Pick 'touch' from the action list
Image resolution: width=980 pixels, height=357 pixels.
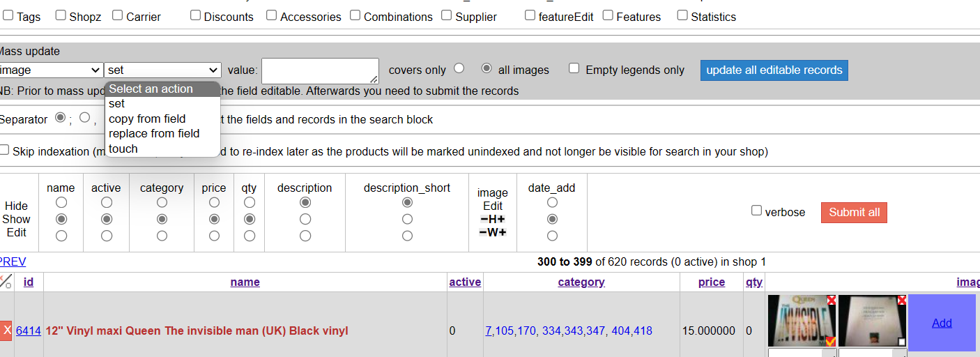pyautogui.click(x=123, y=149)
